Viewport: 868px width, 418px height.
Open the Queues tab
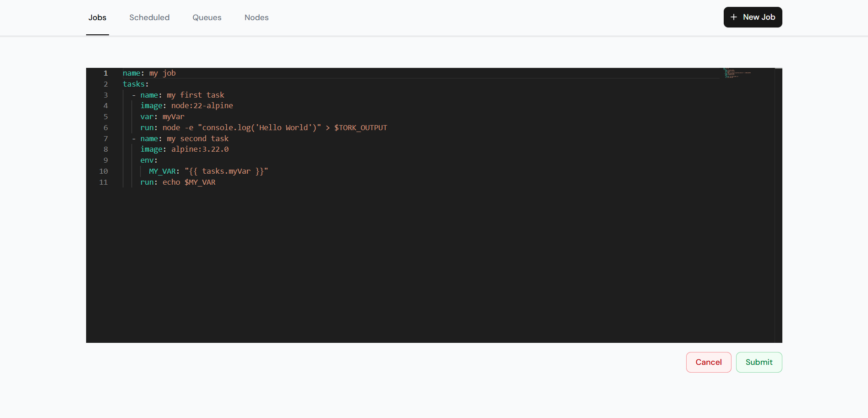207,17
